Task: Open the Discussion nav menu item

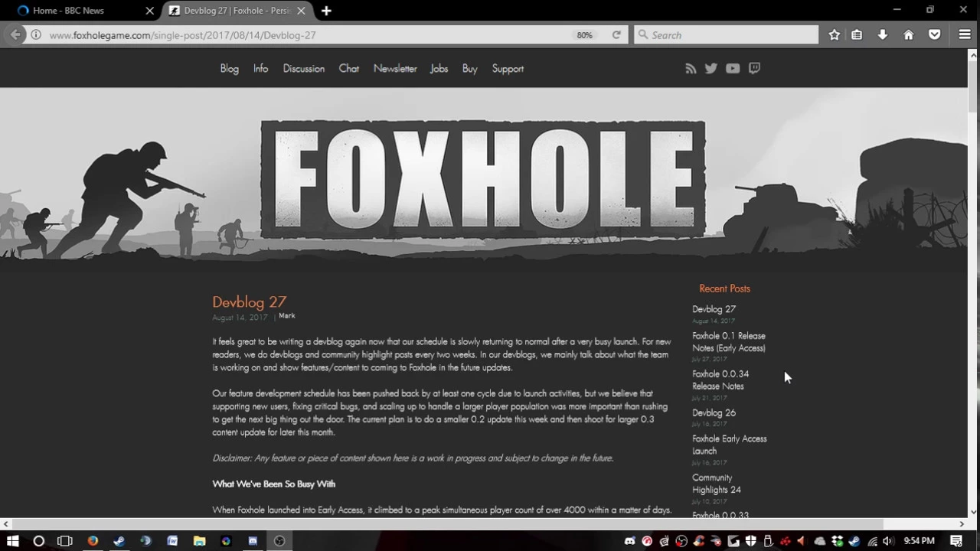Action: [304, 69]
